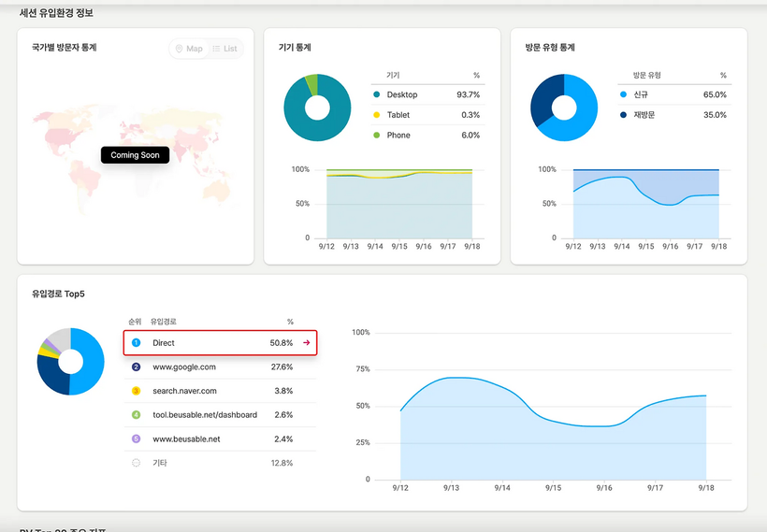Open the www.google.com referrer row
The height and width of the screenshot is (532, 767).
click(x=220, y=367)
